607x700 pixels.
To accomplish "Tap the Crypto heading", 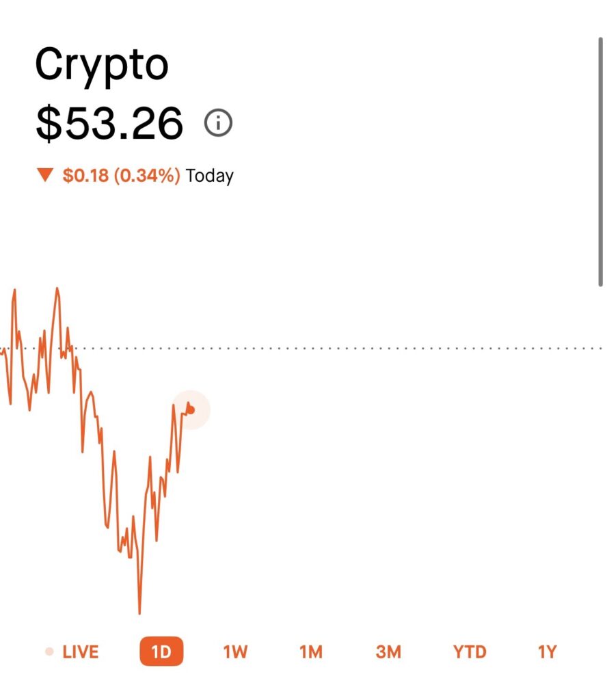I will tap(101, 65).
